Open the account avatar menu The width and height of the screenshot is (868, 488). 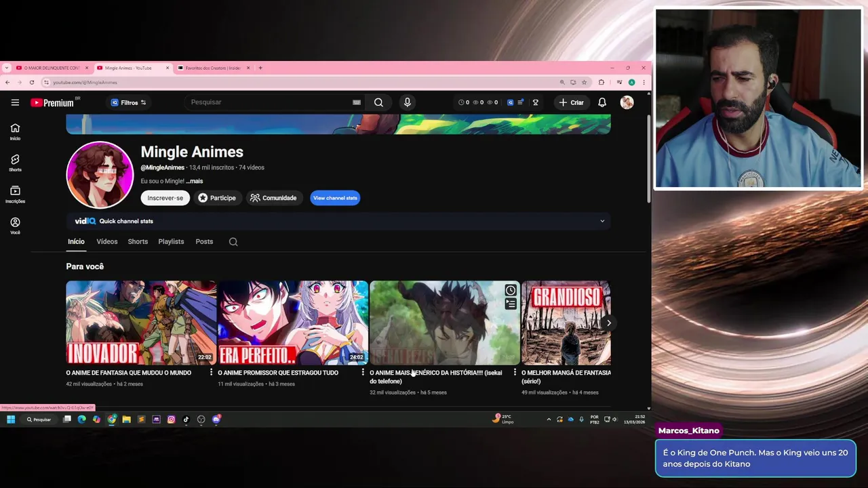[x=627, y=102]
